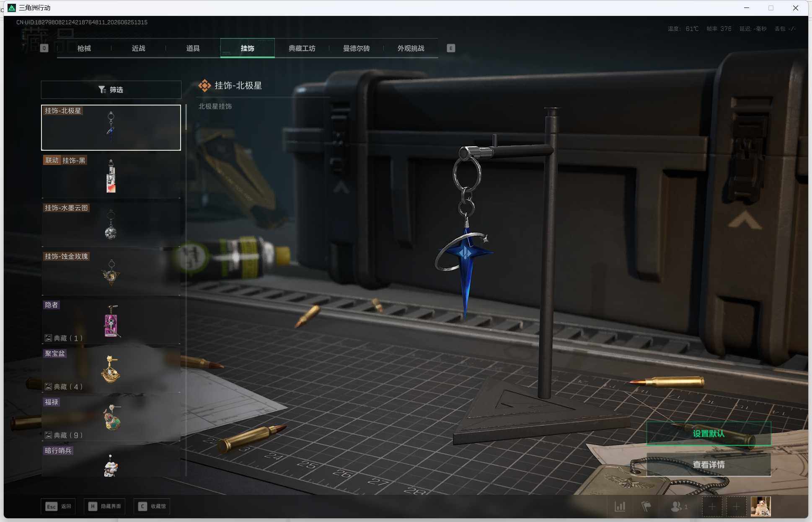The width and height of the screenshot is (812, 522).
Task: Open the 近战 tab
Action: [x=138, y=48]
